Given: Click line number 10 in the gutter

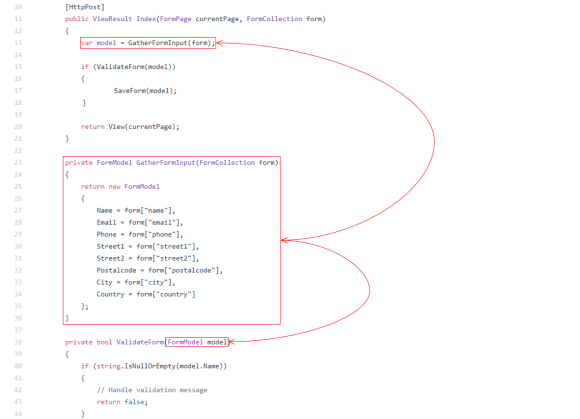Looking at the screenshot, I should pos(18,7).
